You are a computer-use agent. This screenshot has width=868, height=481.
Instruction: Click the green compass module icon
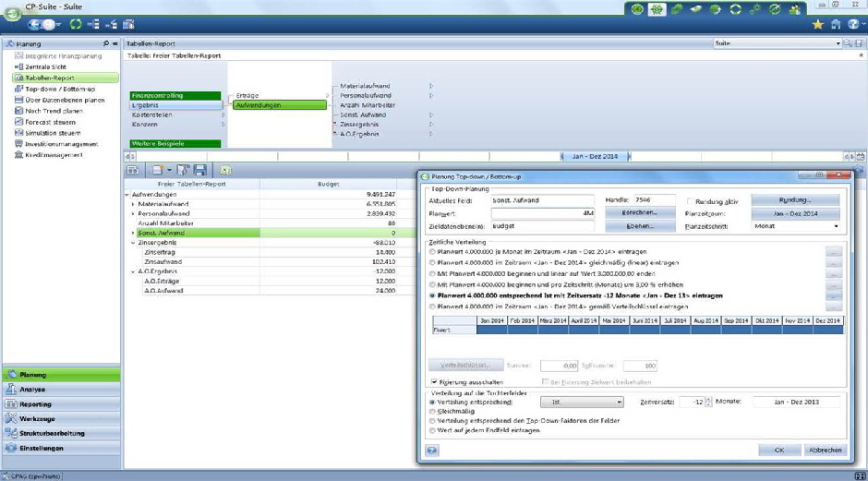tap(775, 9)
